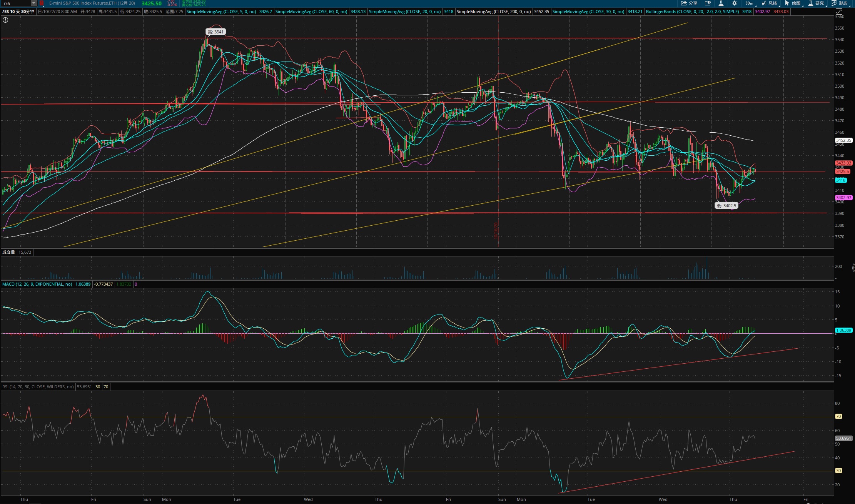855x504 pixels.
Task: Click the 成交量 volume panel label
Action: 8,252
